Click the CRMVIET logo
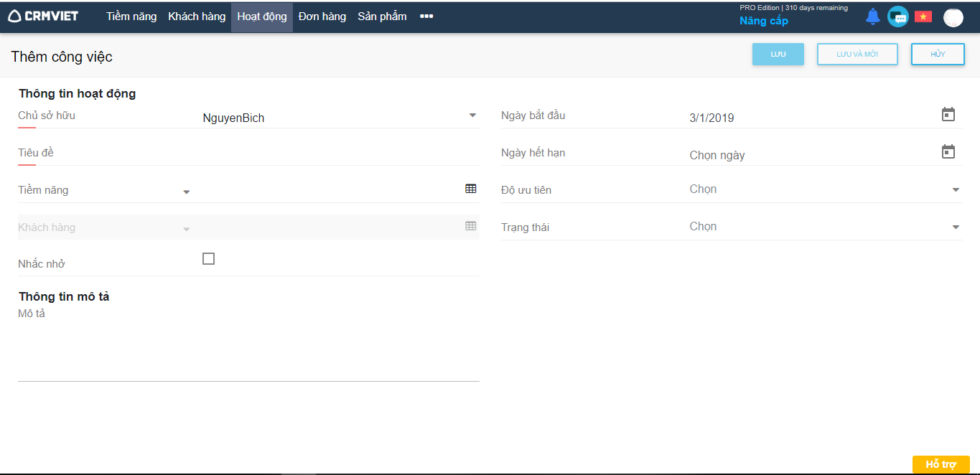This screenshot has height=475, width=980. [x=43, y=17]
